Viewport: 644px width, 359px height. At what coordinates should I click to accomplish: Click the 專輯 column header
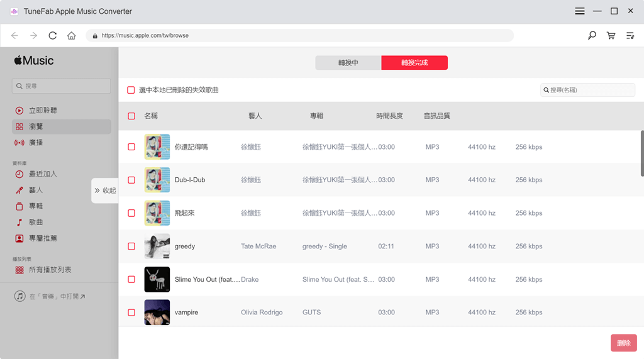[317, 116]
